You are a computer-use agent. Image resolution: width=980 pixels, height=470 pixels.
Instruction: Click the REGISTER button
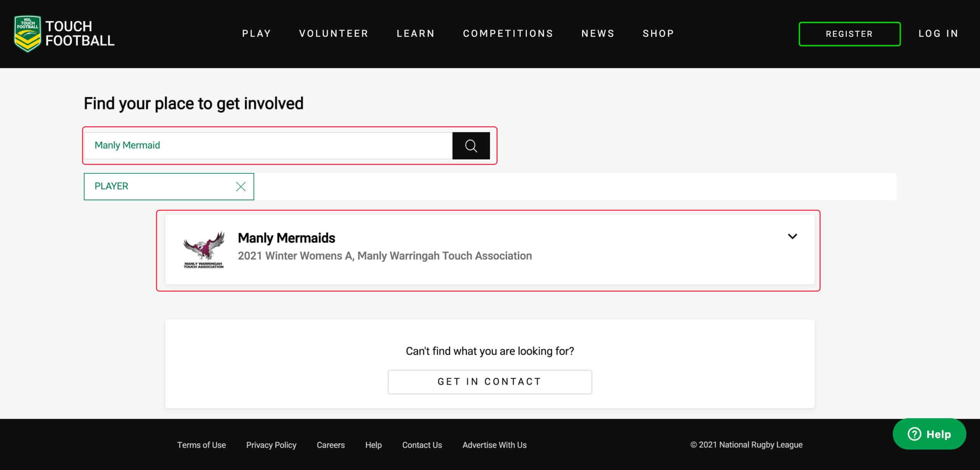(x=849, y=34)
